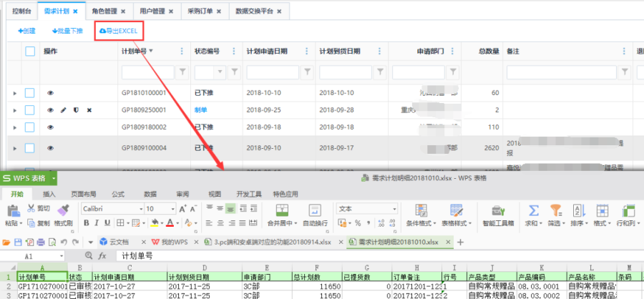Apply bold with the B icon

(85, 222)
